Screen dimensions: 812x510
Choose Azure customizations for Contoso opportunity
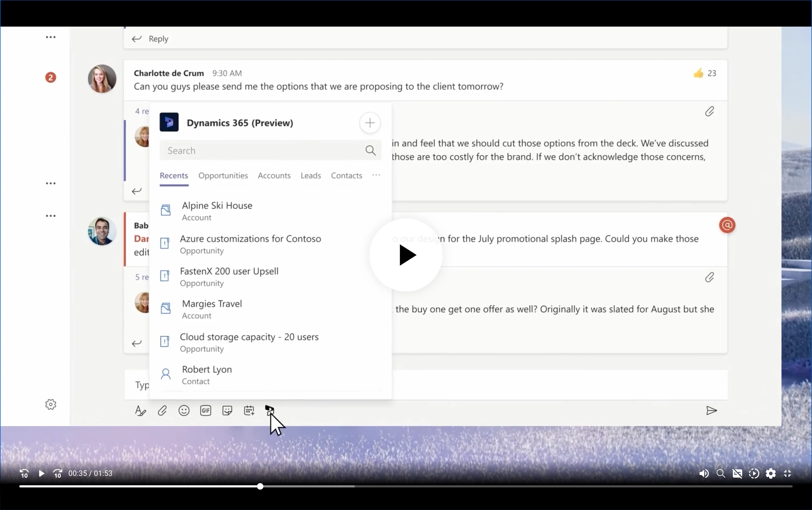coord(270,244)
